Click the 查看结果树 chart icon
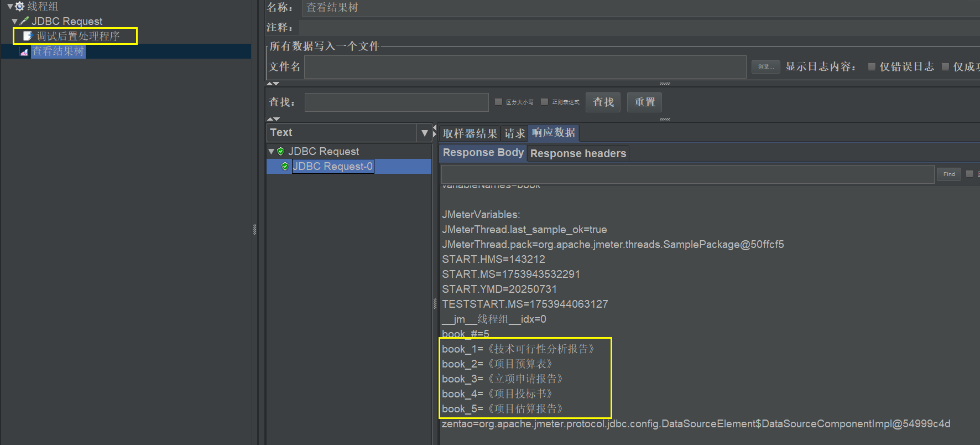Screen dimensions: 980x445 click(x=24, y=51)
